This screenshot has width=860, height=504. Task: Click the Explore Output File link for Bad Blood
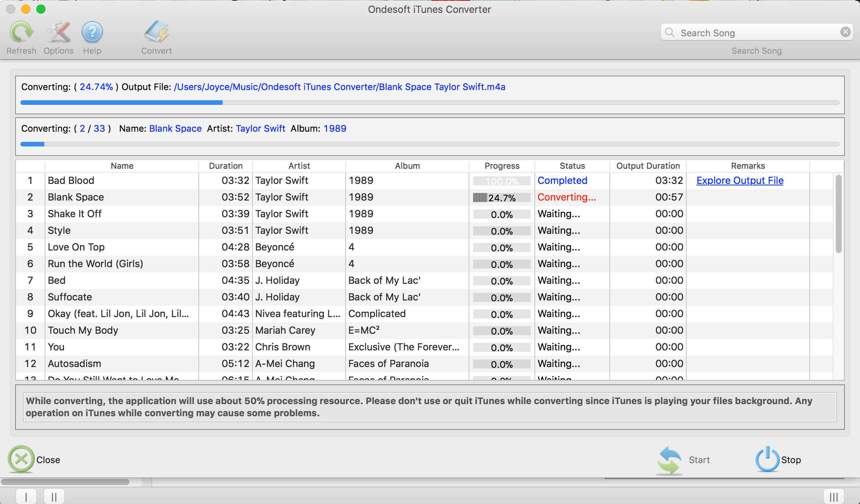click(741, 180)
